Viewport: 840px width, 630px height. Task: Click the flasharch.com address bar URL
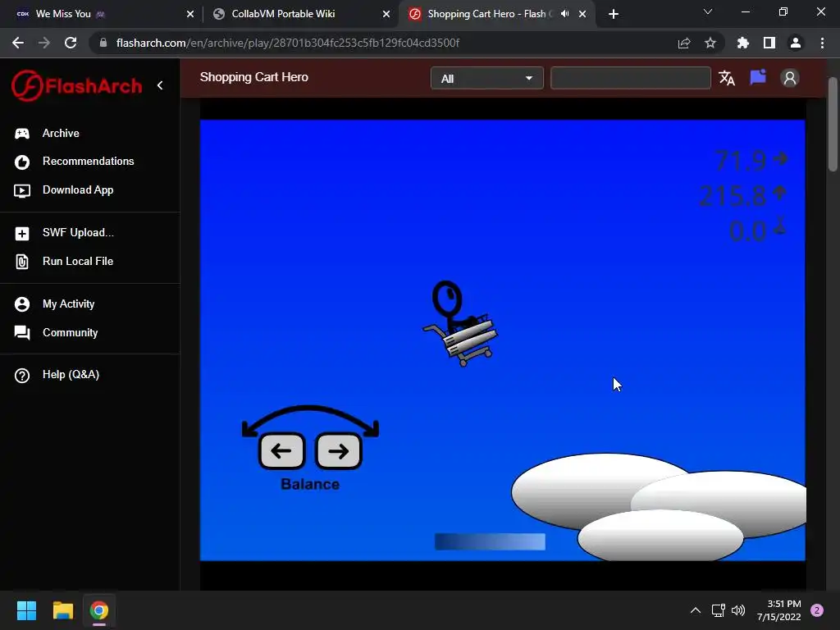pos(288,43)
